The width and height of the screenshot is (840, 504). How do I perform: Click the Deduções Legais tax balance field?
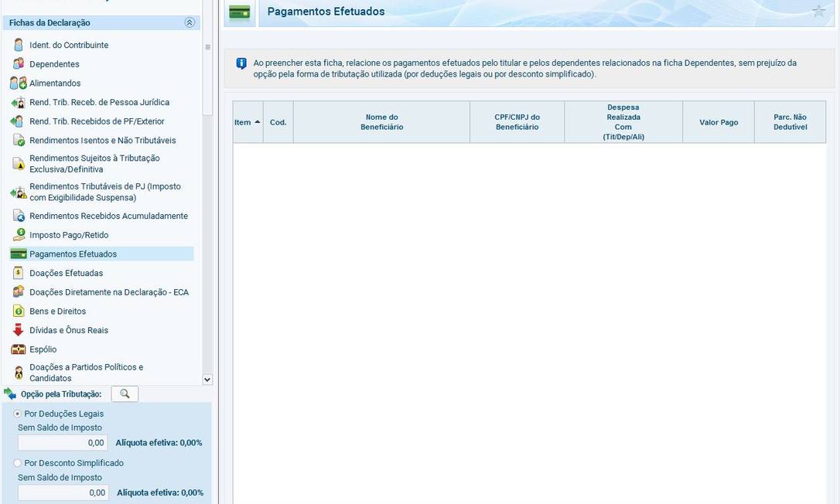tap(63, 443)
